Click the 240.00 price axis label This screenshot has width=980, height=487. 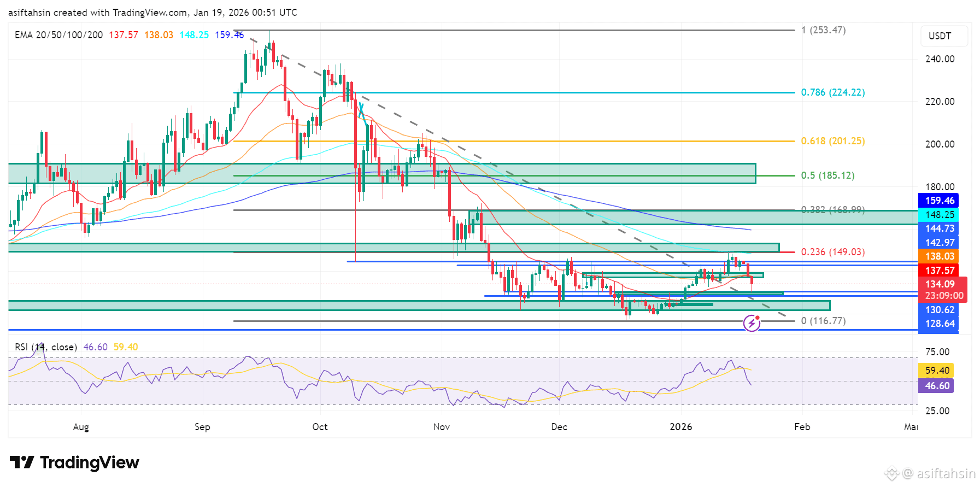pyautogui.click(x=940, y=59)
